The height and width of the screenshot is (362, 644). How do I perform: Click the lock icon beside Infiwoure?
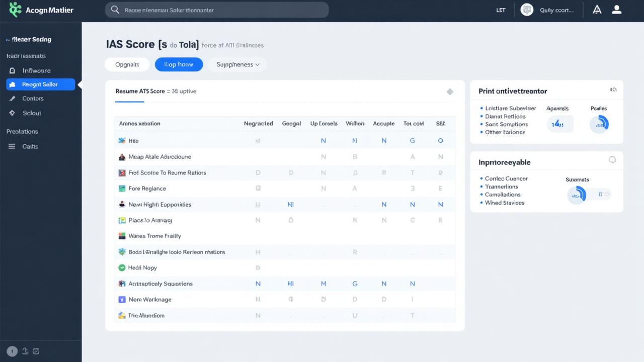click(x=11, y=70)
